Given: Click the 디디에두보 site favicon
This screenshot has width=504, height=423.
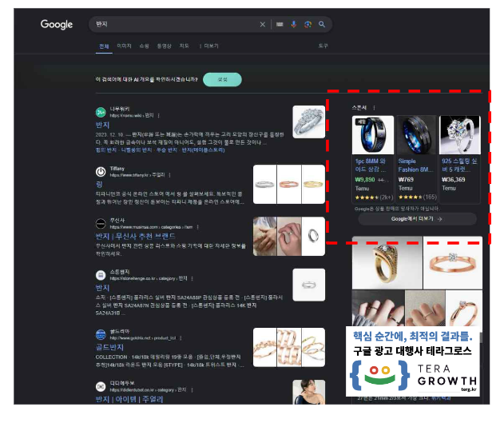Looking at the screenshot, I should click(101, 386).
